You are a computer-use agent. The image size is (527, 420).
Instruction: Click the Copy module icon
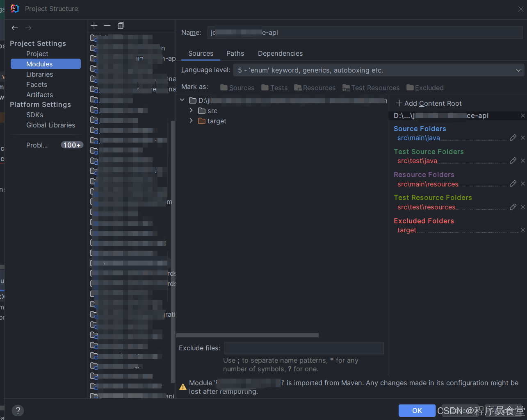(121, 25)
